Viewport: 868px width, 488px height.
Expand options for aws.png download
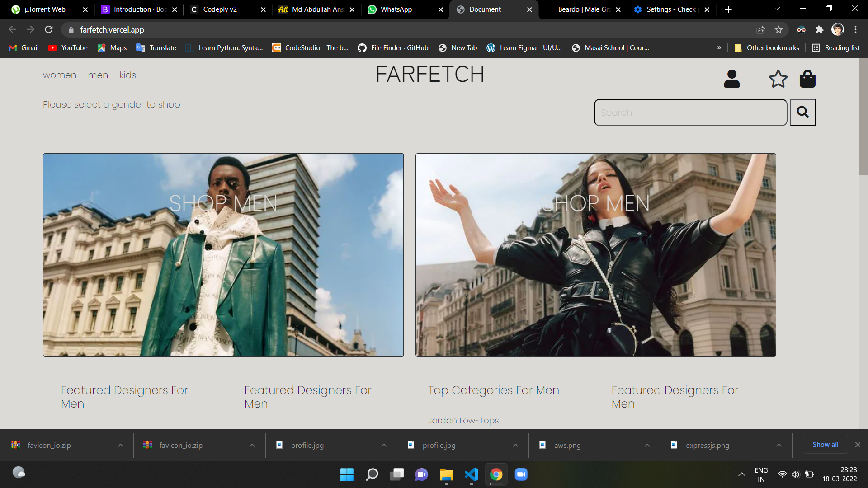pos(647,446)
